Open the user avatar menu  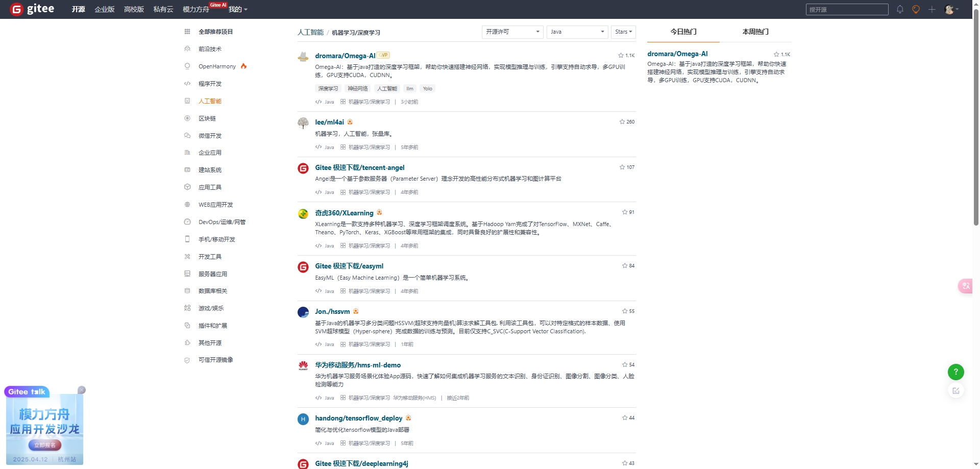click(x=951, y=9)
